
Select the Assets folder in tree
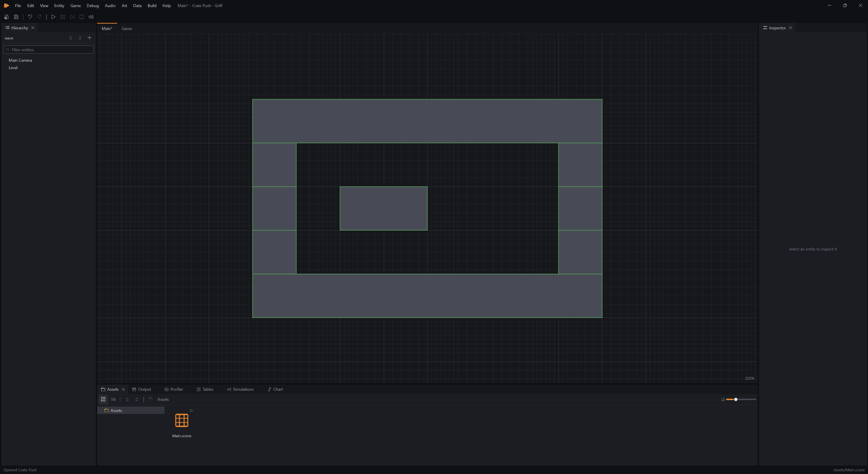point(131,411)
